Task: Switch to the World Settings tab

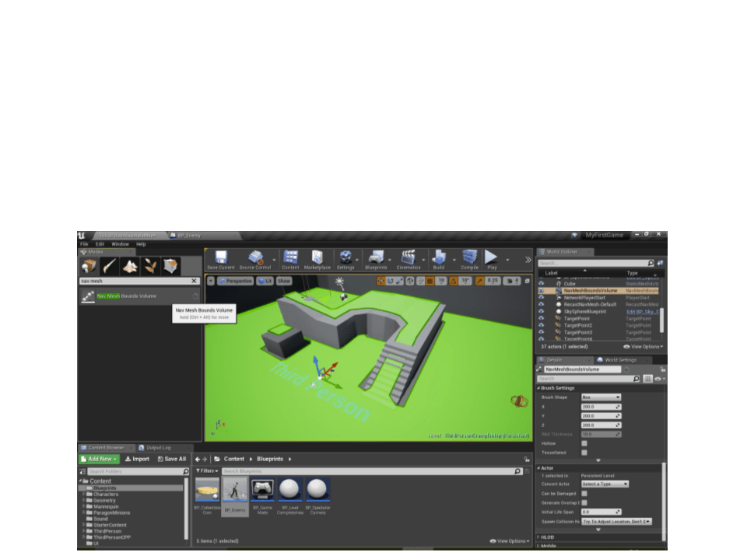Action: pos(620,360)
